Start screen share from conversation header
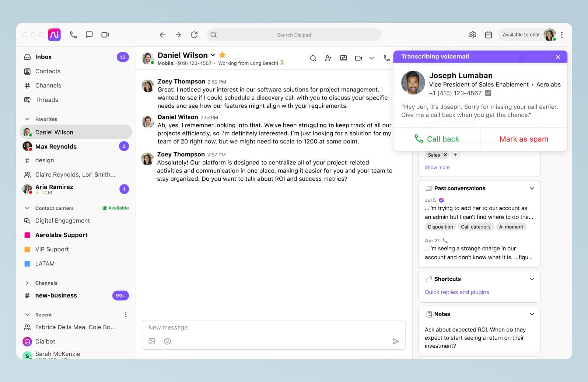Viewport: 588px width, 382px height. (343, 58)
